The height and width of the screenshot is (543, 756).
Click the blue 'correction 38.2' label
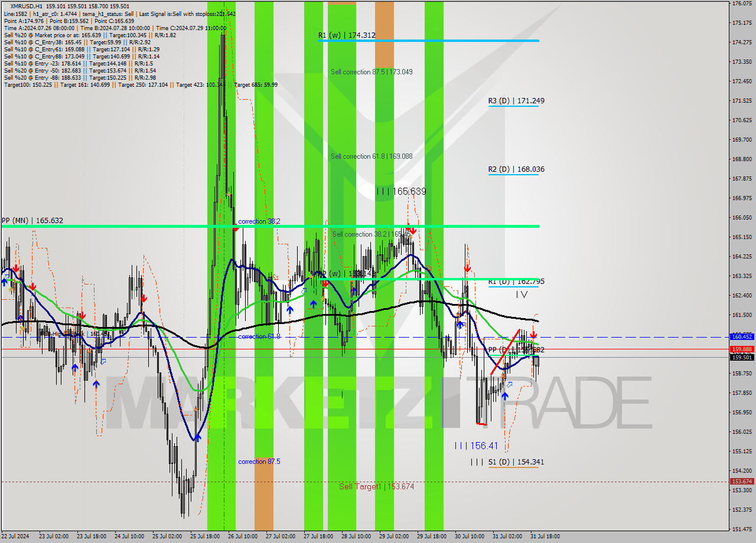[259, 221]
